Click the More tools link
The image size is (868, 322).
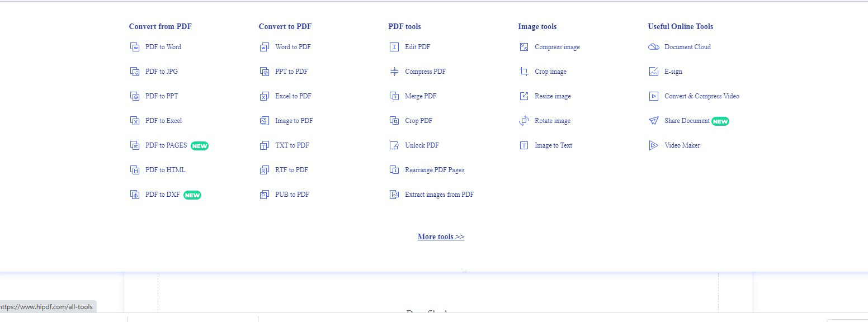click(441, 236)
